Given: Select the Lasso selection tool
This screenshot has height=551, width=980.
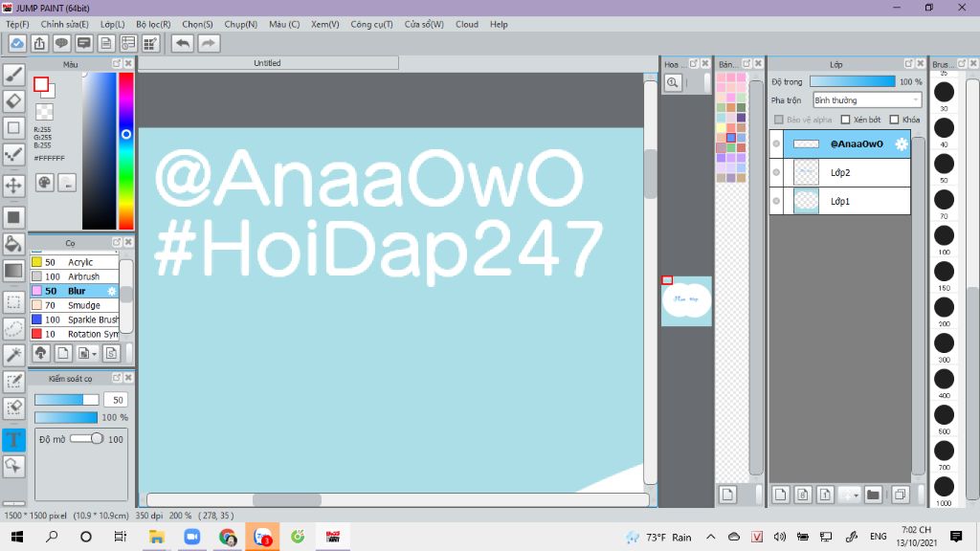Looking at the screenshot, I should tap(13, 329).
